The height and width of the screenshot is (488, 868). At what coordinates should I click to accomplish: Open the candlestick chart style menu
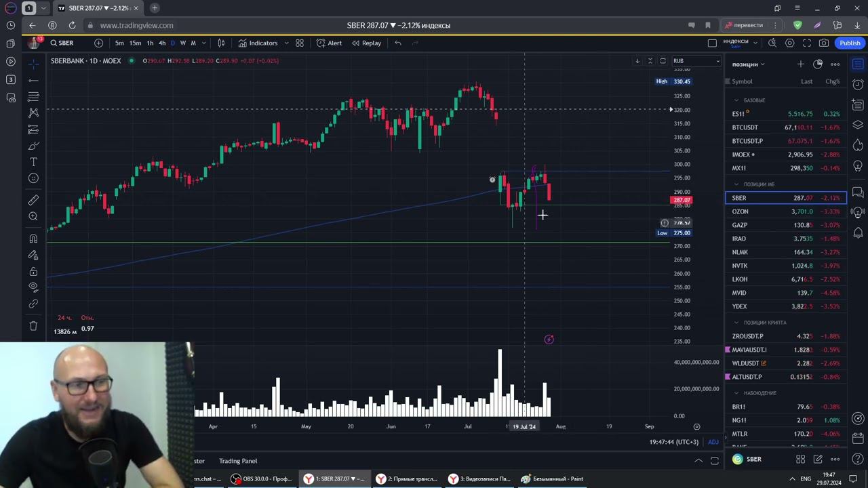(x=221, y=43)
